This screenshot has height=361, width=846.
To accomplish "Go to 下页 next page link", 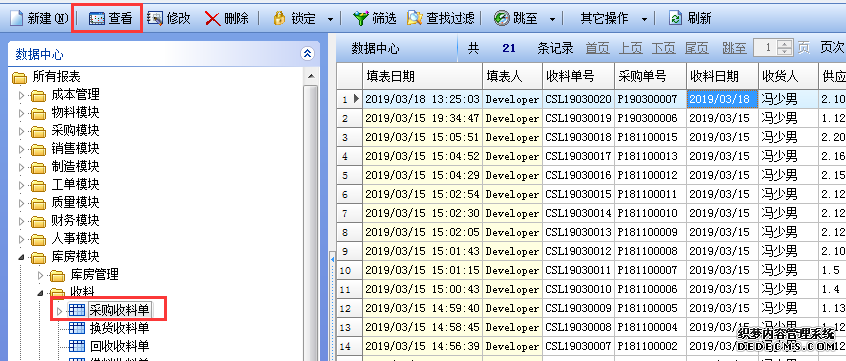I will [664, 48].
